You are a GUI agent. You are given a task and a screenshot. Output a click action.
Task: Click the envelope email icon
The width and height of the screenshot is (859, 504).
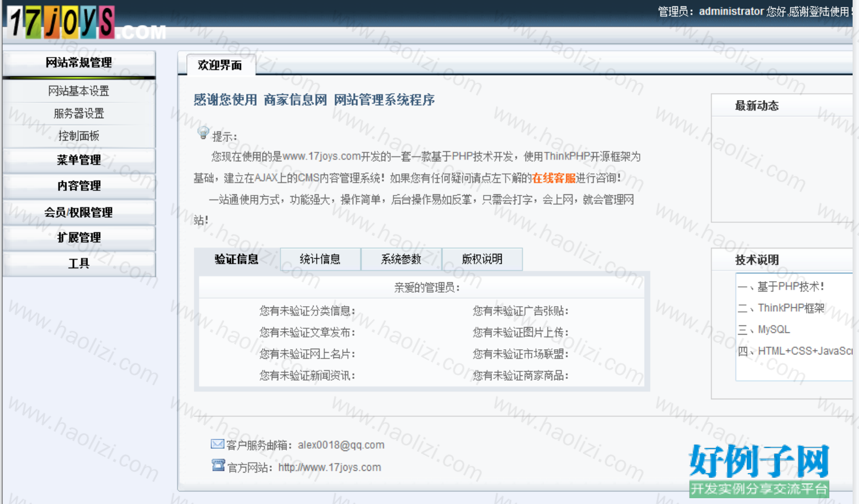[x=217, y=444]
